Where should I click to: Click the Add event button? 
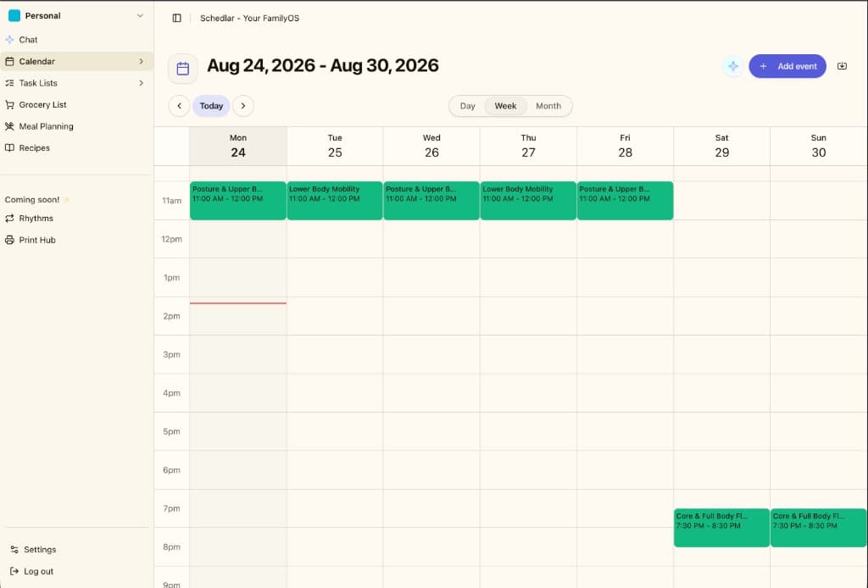tap(787, 66)
